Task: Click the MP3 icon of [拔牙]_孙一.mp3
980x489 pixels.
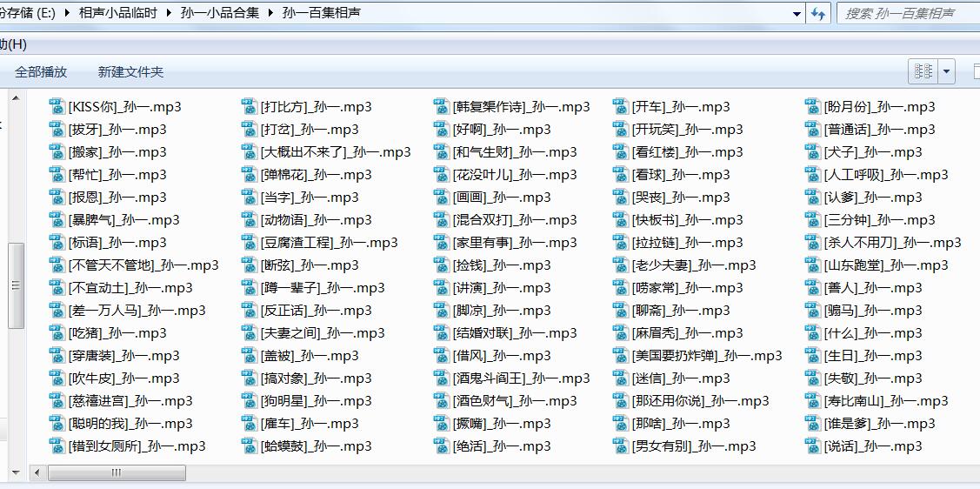Action: tap(57, 129)
